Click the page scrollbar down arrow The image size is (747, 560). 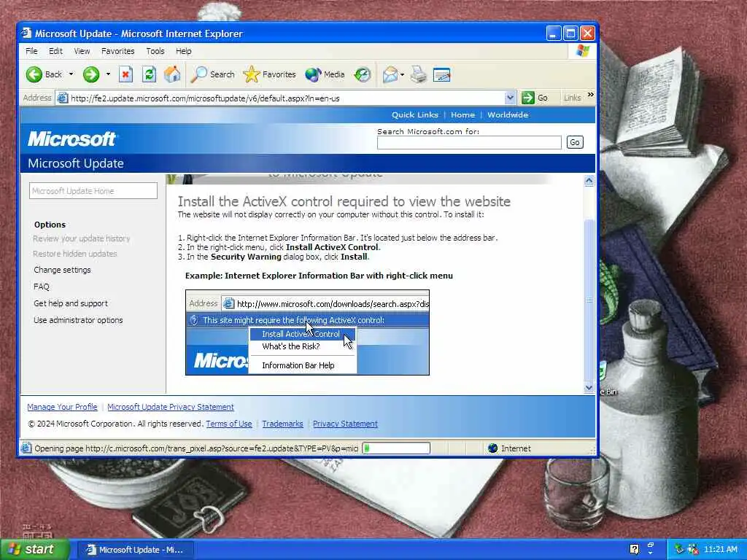[x=589, y=388]
